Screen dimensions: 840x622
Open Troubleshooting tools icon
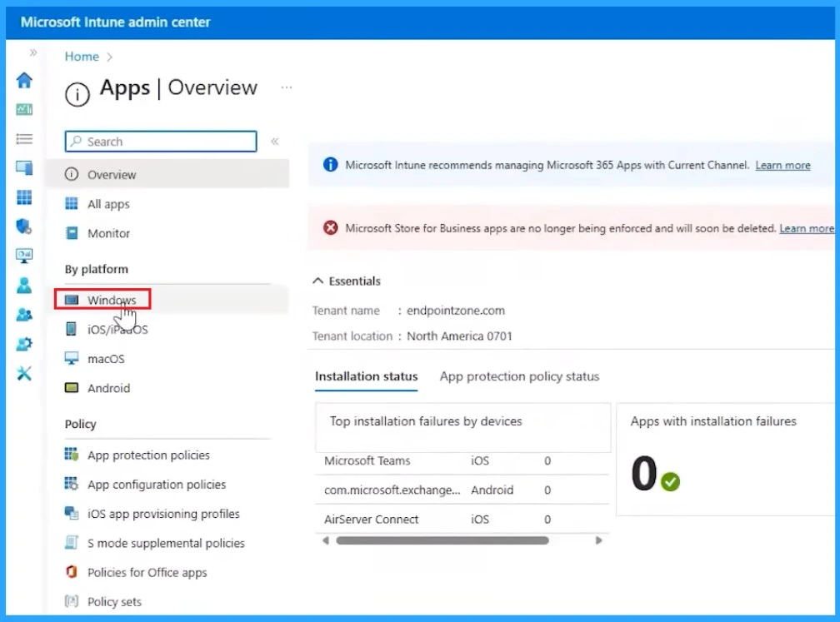click(x=24, y=373)
